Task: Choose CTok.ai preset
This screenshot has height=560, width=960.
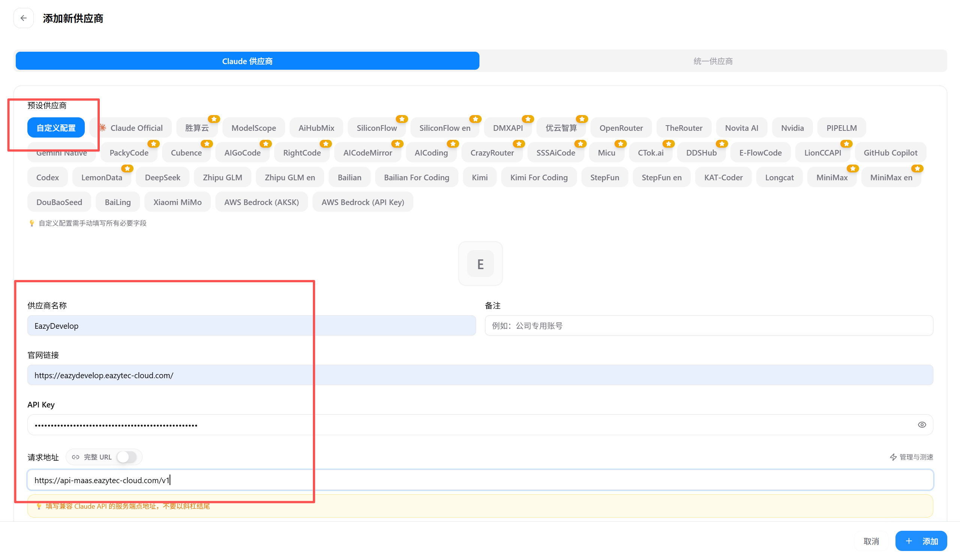Action: click(651, 152)
